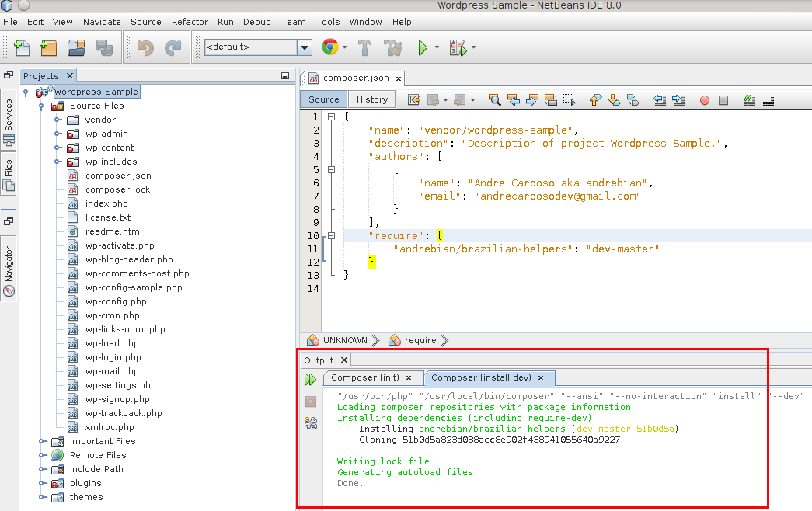Open the Team menu
Screen dimensions: 812x511
(293, 22)
